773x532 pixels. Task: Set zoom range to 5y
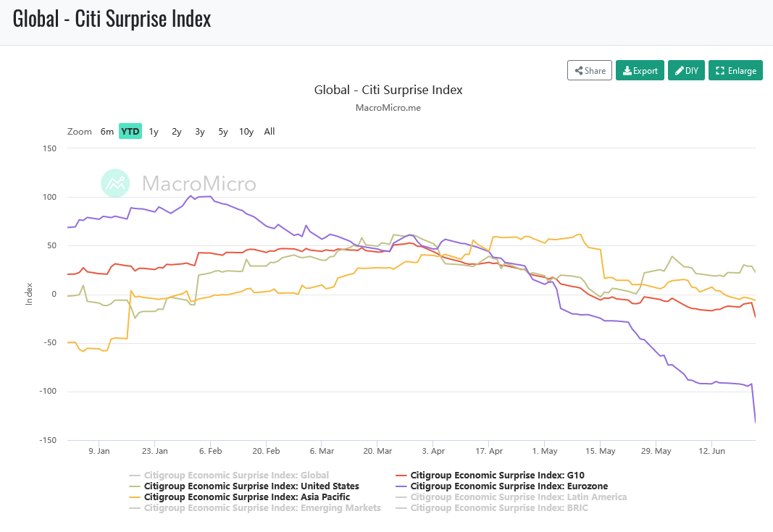tap(223, 132)
